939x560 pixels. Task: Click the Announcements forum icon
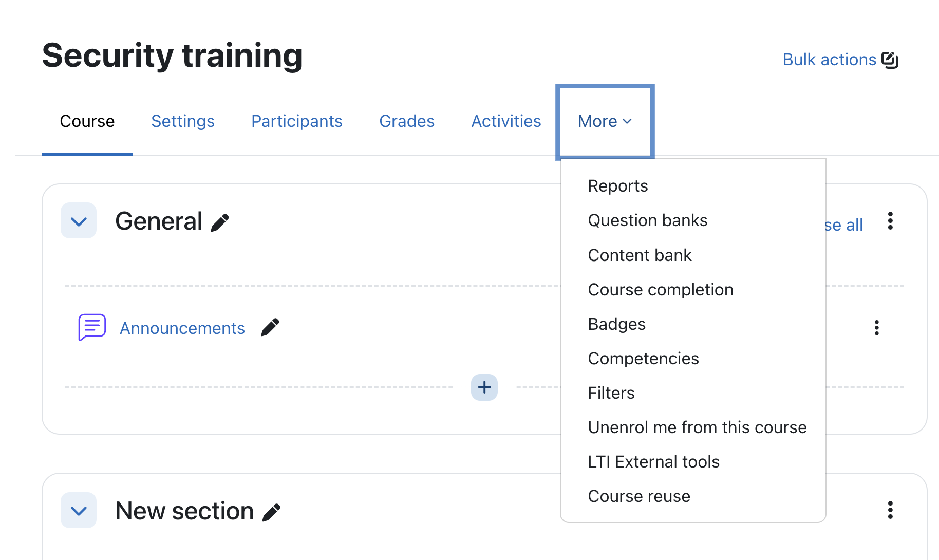[92, 327]
